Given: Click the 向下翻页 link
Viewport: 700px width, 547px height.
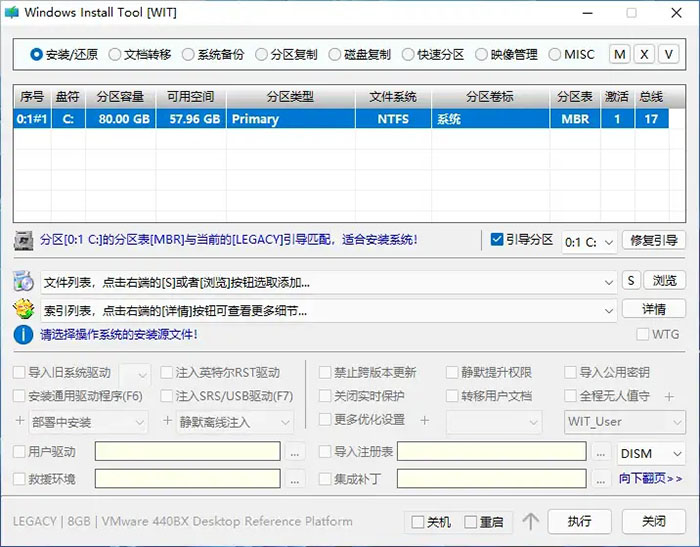Looking at the screenshot, I should (650, 479).
